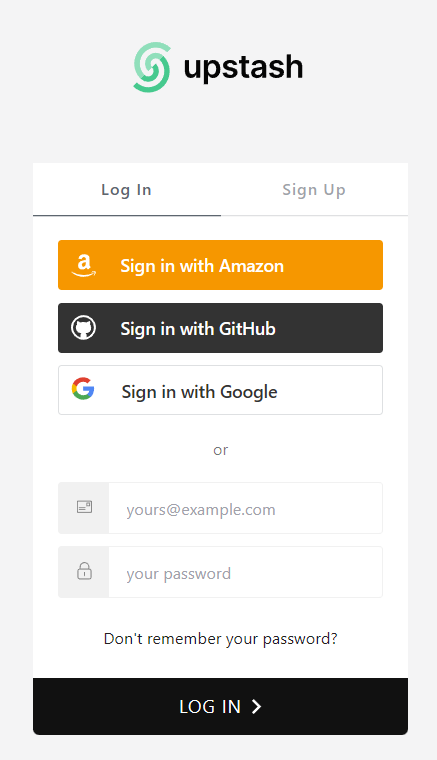The width and height of the screenshot is (437, 760).
Task: Click the underline beneath Log In tab
Action: [127, 216]
